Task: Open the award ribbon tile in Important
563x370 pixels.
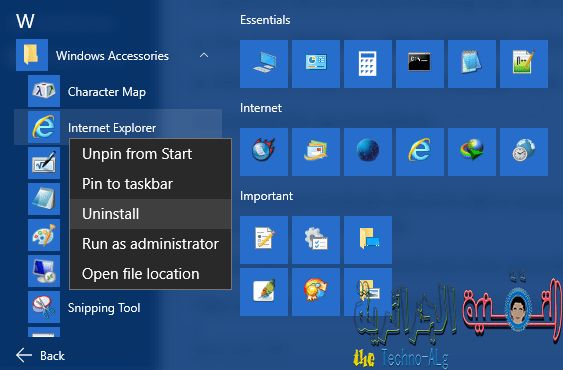Action: click(316, 292)
